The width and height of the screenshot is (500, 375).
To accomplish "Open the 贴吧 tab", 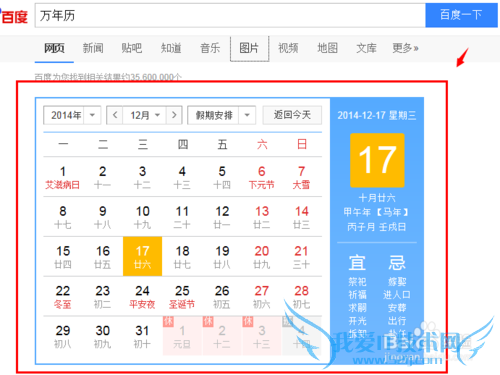I will click(x=132, y=48).
